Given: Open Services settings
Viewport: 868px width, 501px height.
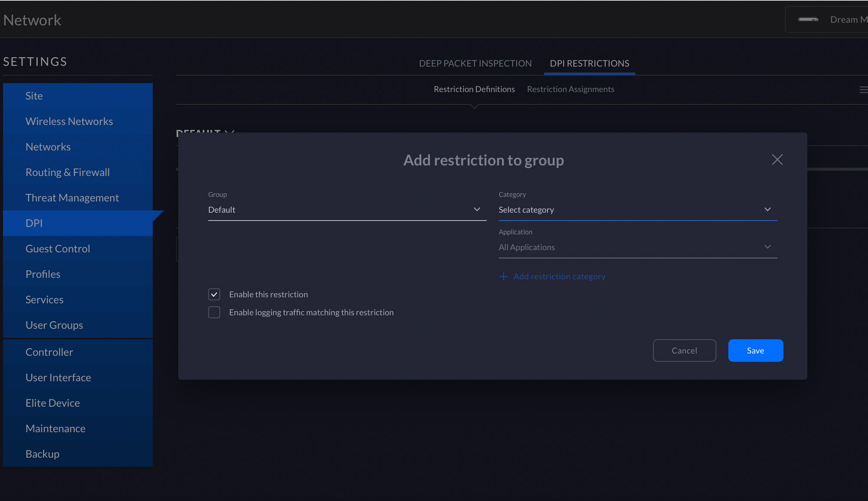Looking at the screenshot, I should [x=78, y=300].
